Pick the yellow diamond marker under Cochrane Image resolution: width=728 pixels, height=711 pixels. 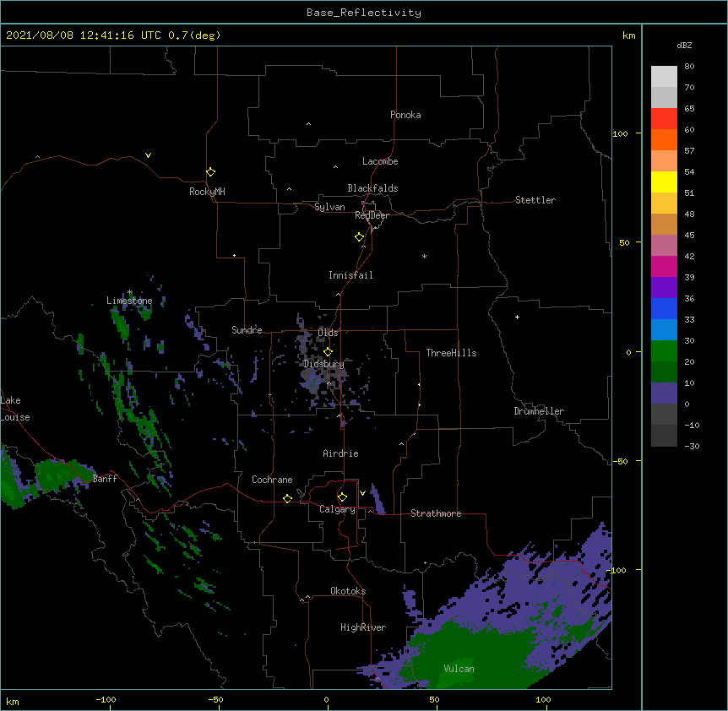(x=287, y=498)
